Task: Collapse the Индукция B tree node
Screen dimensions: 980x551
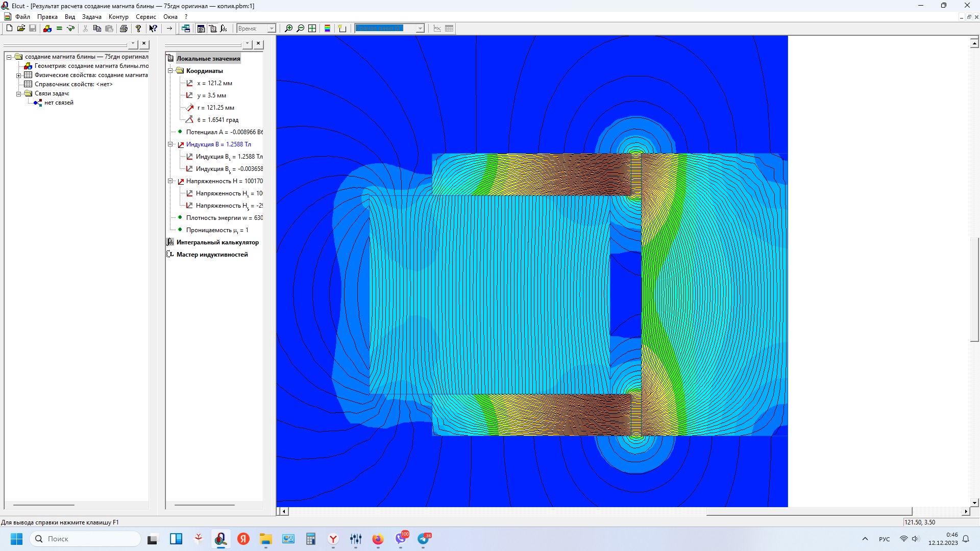Action: coord(170,144)
